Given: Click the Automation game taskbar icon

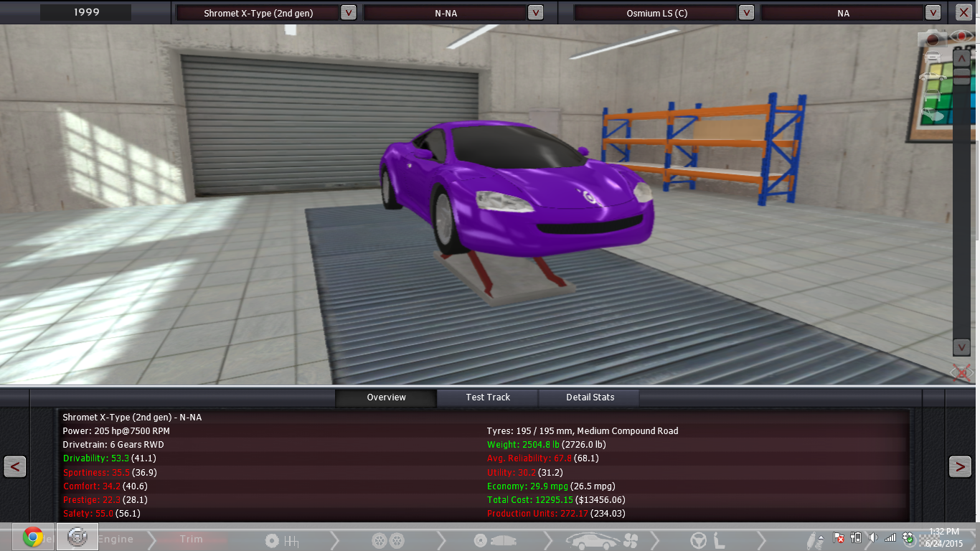Looking at the screenshot, I should tap(77, 537).
